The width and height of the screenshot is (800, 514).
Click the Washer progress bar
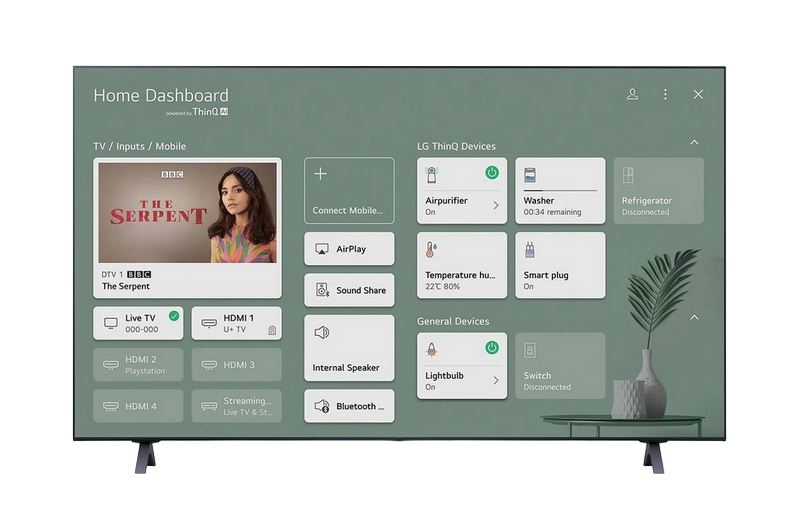click(x=560, y=190)
